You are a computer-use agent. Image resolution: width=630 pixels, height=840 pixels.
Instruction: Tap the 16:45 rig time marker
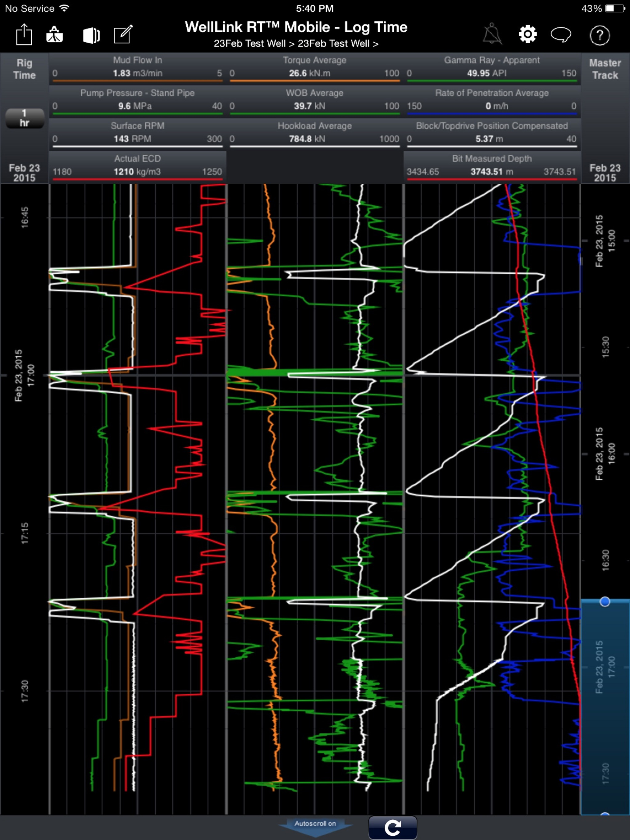point(25,217)
